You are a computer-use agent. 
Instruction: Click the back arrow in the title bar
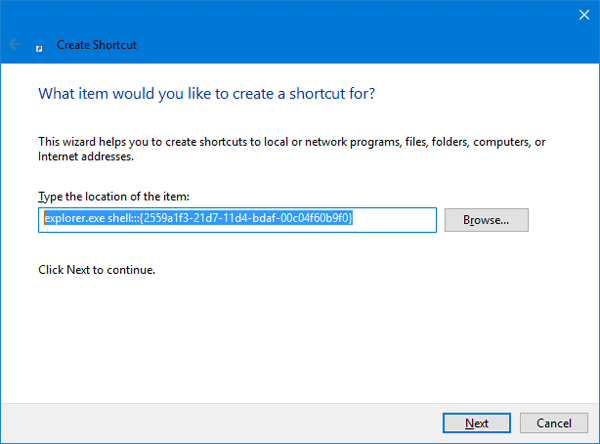click(x=15, y=45)
